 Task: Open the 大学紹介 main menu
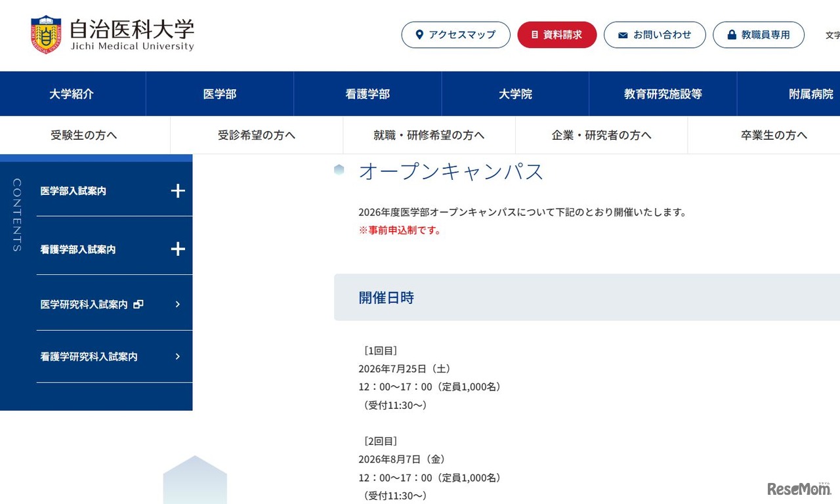(x=72, y=94)
